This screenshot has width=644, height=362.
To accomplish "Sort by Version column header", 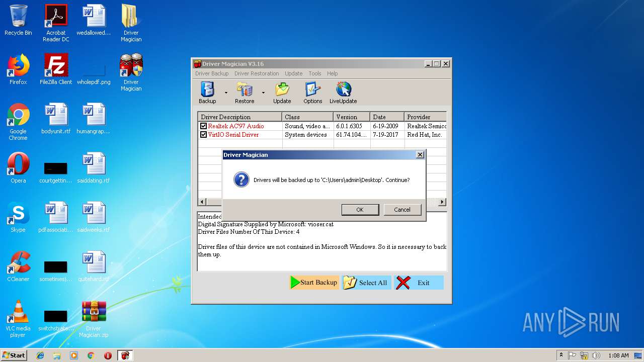I will [x=352, y=117].
